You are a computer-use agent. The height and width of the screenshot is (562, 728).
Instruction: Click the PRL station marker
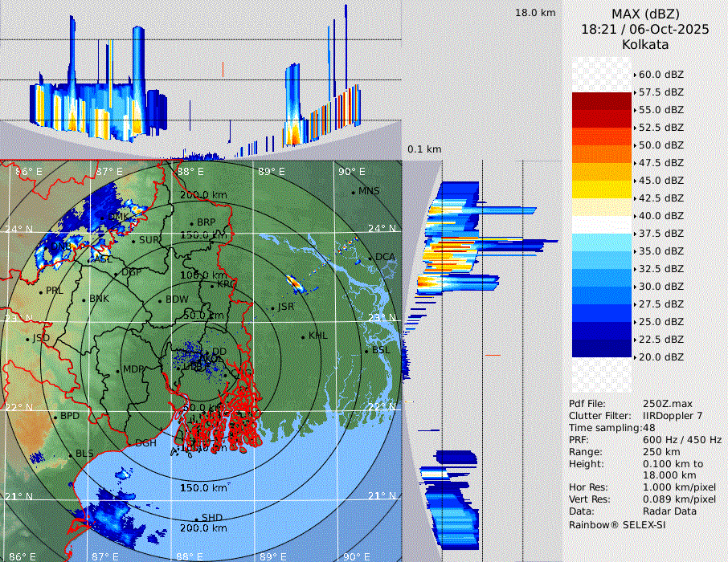pyautogui.click(x=40, y=291)
